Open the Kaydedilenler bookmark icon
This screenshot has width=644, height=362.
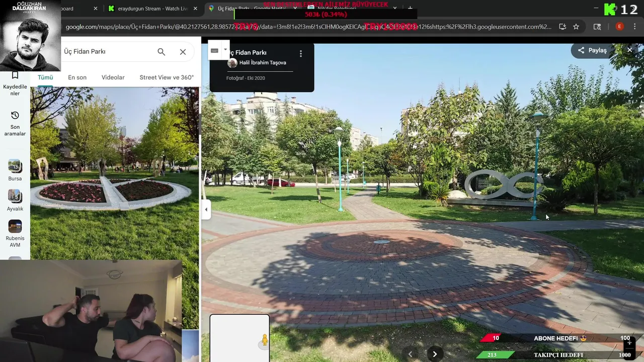[15, 75]
